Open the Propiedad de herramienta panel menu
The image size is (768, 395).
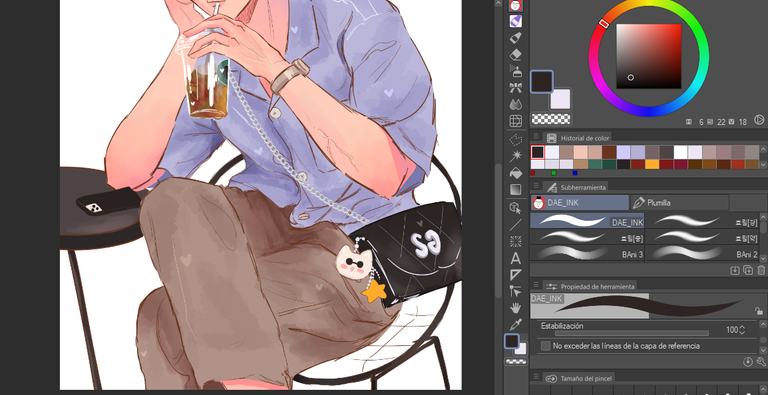[x=536, y=285]
